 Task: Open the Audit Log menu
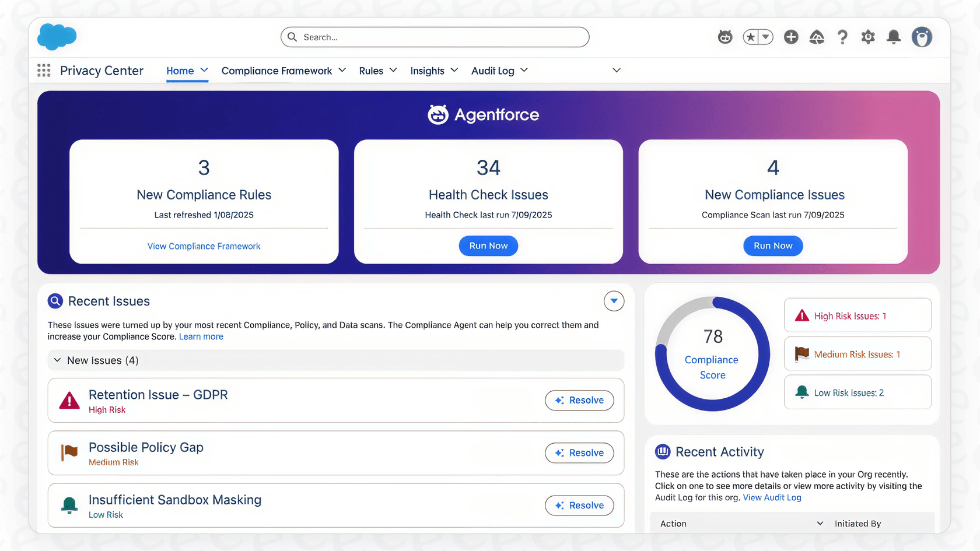493,70
